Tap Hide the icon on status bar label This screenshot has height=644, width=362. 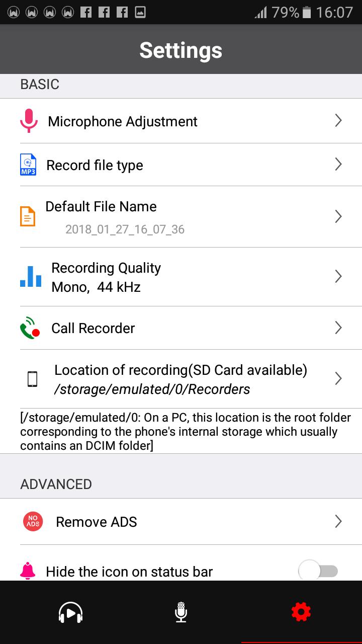[x=129, y=572]
